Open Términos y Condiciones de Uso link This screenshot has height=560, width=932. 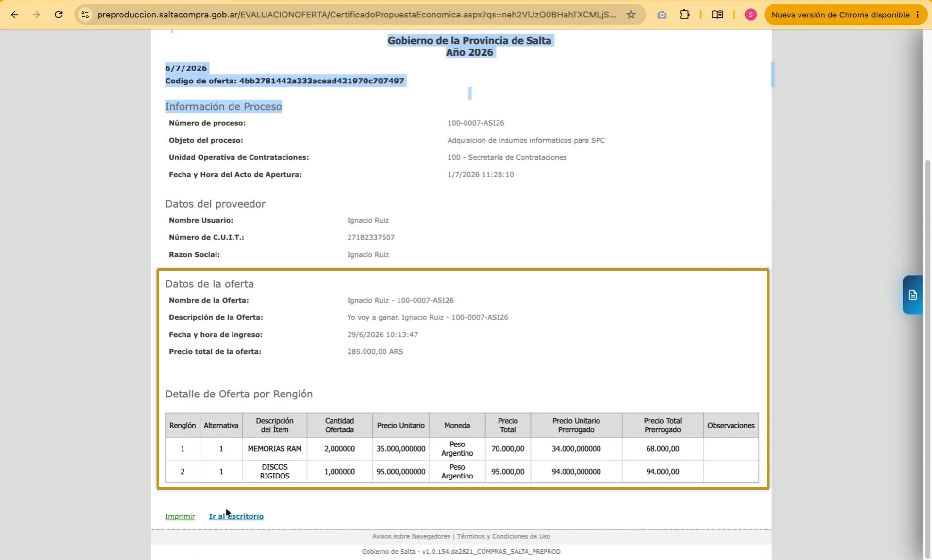[503, 536]
